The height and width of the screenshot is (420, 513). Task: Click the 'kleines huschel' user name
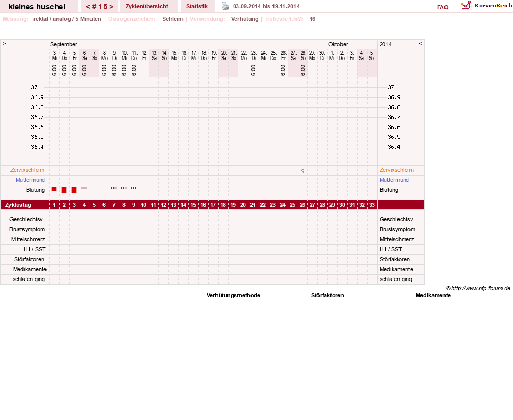pos(37,7)
